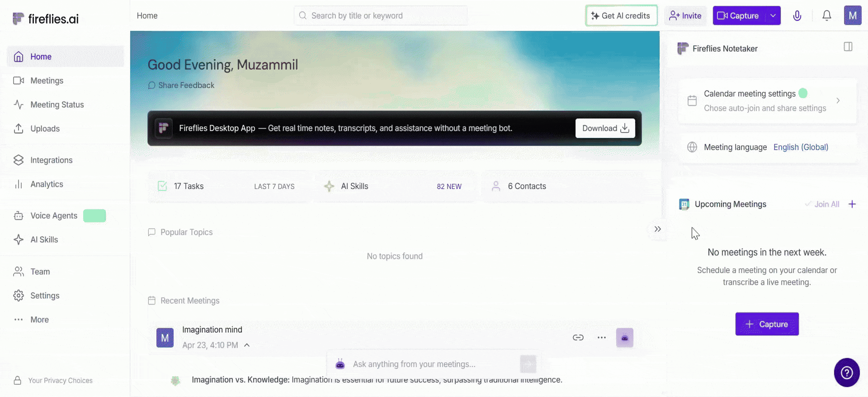Select Uploads in the sidebar
Screen dimensions: 868x397
click(x=66, y=128)
